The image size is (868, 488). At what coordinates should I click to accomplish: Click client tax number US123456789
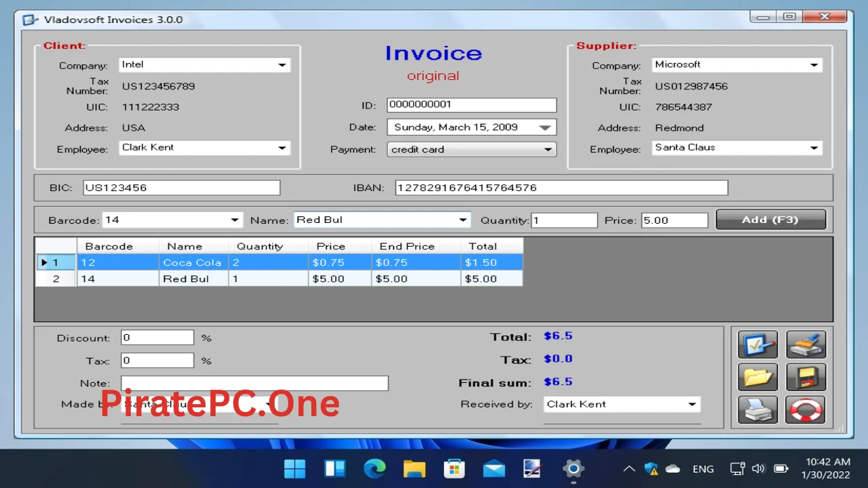(x=159, y=86)
